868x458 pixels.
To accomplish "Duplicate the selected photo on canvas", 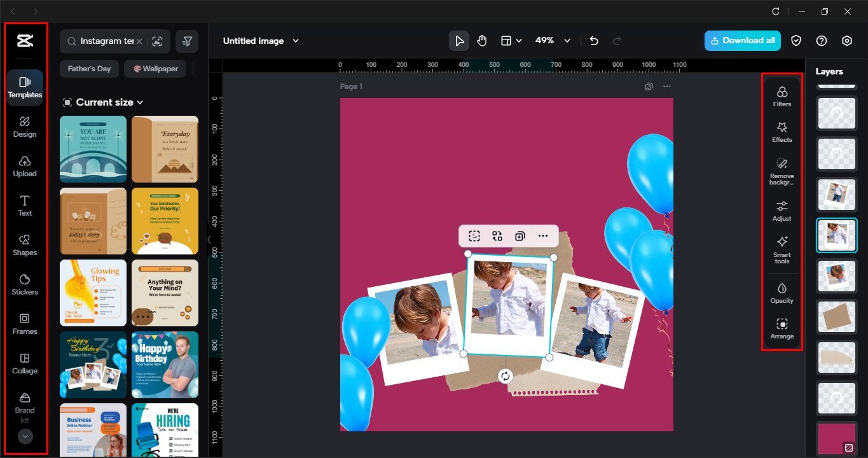I will click(x=520, y=235).
